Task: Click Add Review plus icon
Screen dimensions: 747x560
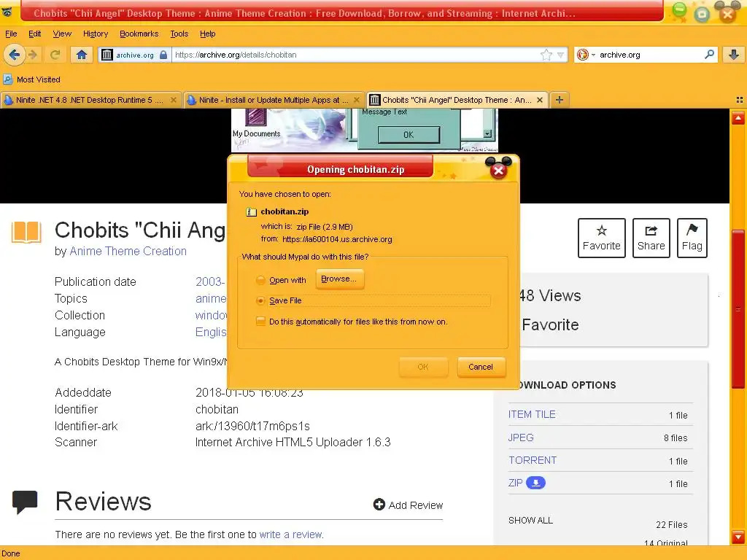Action: point(379,505)
